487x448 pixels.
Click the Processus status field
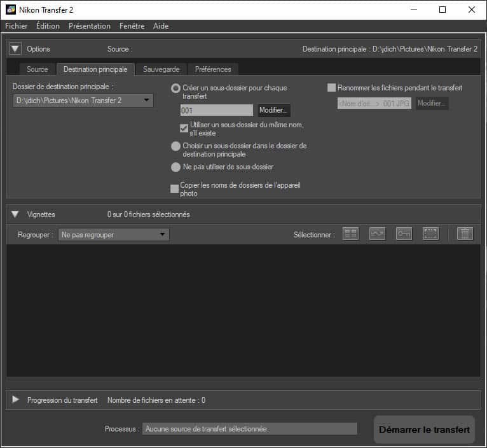(250, 429)
